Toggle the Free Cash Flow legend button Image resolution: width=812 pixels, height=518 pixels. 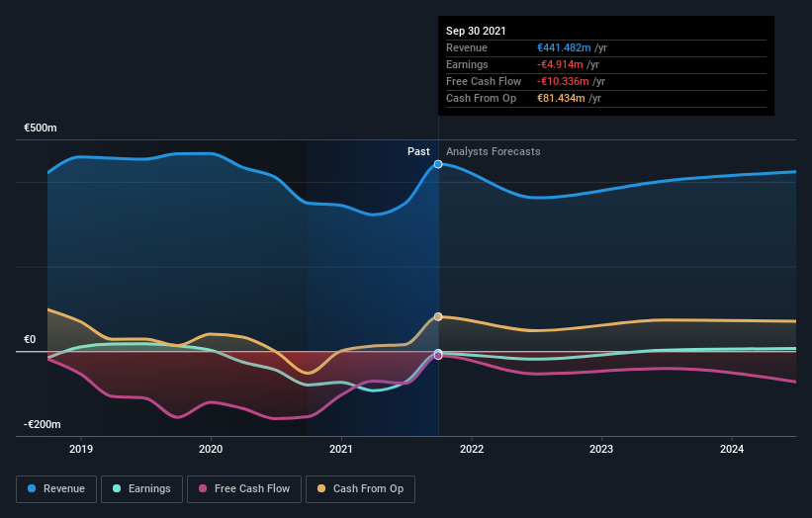coord(244,489)
